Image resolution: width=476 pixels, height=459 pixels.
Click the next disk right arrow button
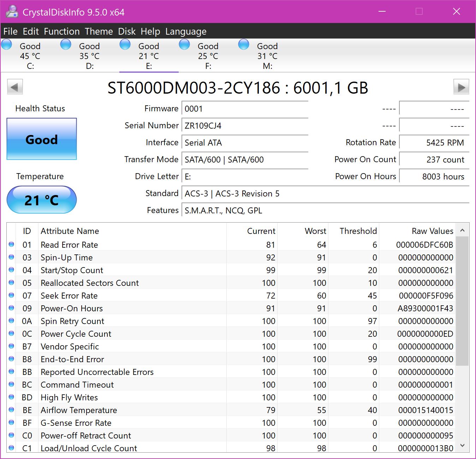(x=461, y=87)
